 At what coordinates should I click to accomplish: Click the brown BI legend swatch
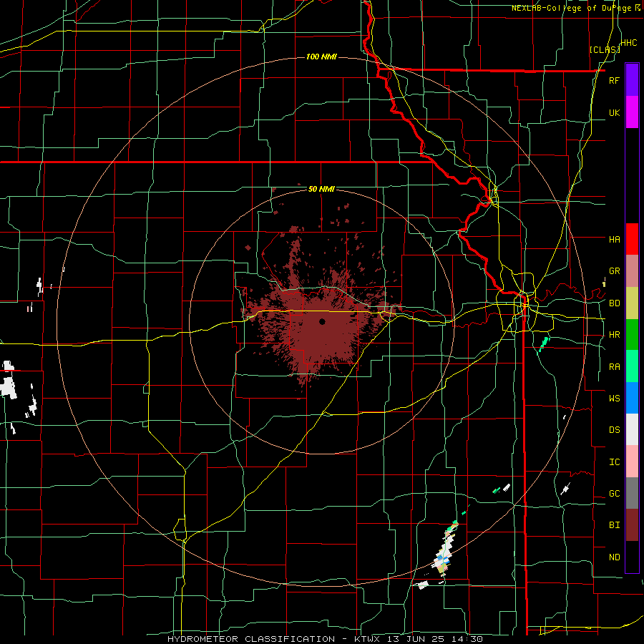632,525
